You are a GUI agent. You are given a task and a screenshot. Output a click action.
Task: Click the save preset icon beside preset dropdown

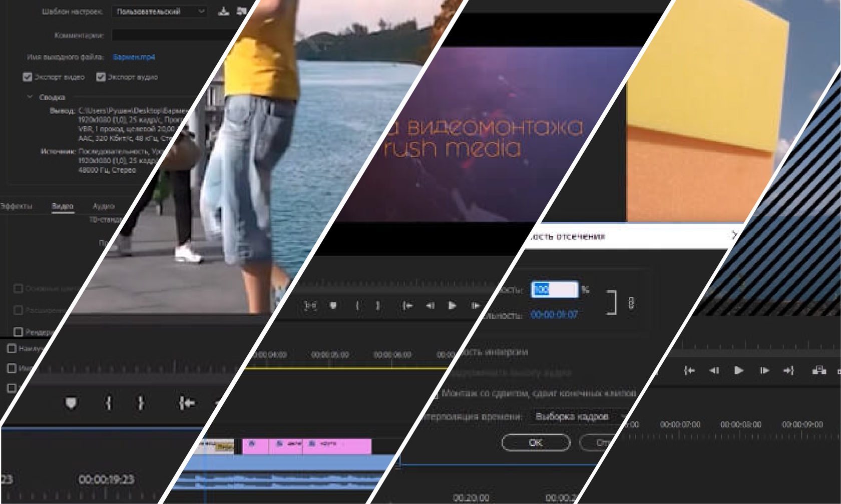pos(223,11)
